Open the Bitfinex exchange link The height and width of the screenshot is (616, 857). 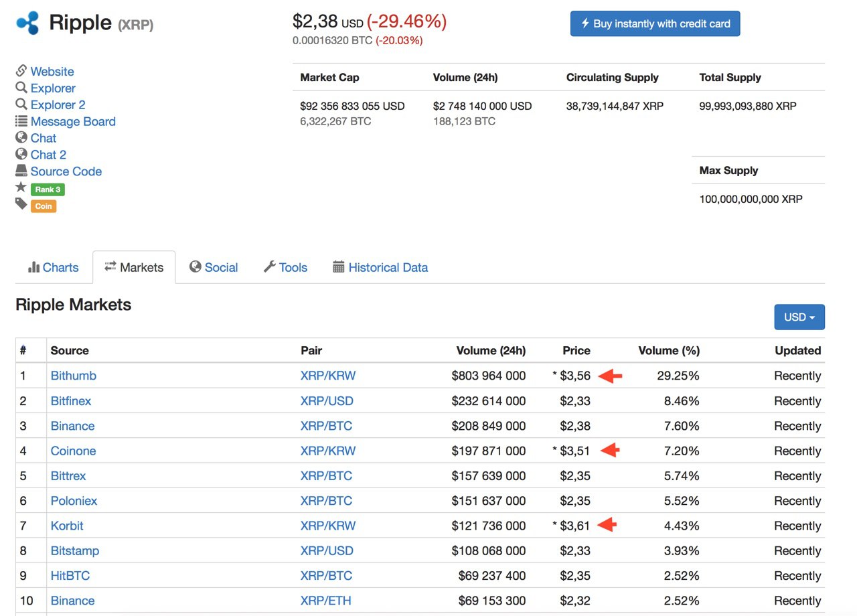71,401
